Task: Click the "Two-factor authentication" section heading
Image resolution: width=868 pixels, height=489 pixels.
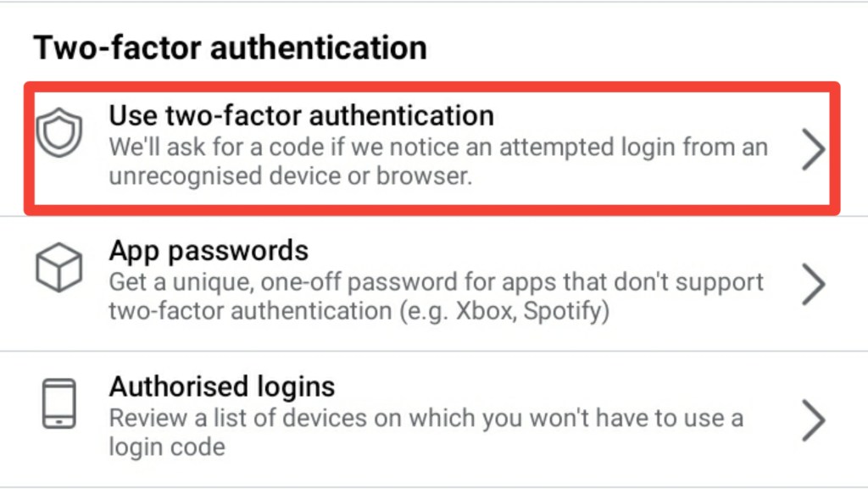Action: pos(230,47)
